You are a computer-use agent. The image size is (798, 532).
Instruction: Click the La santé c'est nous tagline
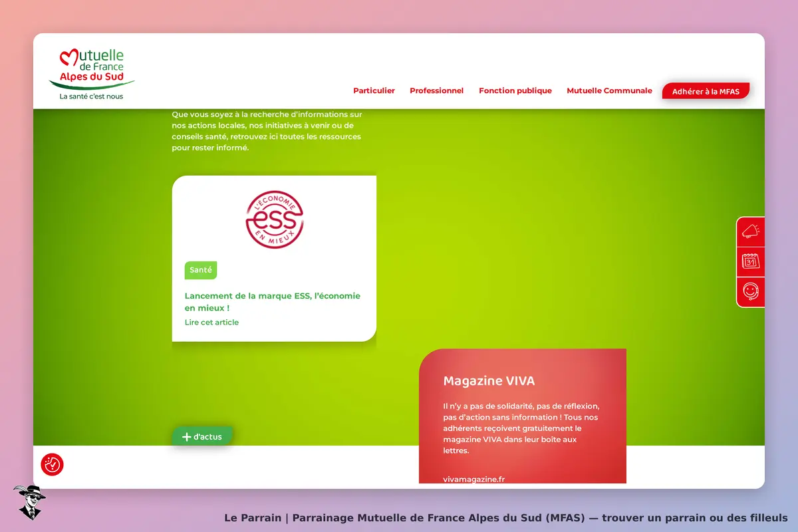coord(91,96)
